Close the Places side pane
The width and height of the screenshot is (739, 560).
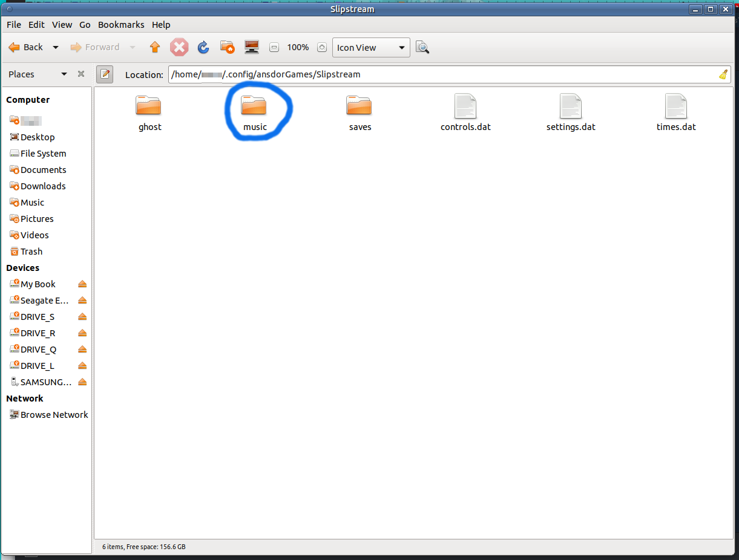(81, 74)
